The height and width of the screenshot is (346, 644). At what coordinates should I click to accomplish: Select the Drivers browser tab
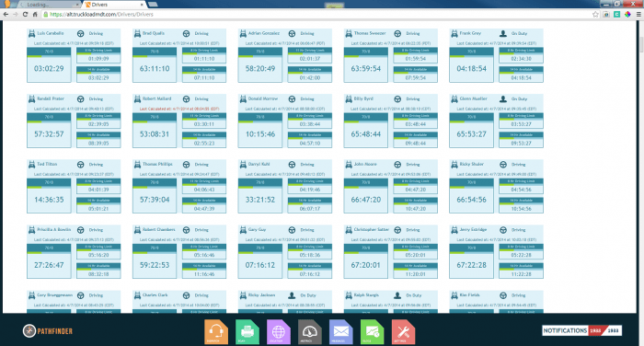(114, 5)
